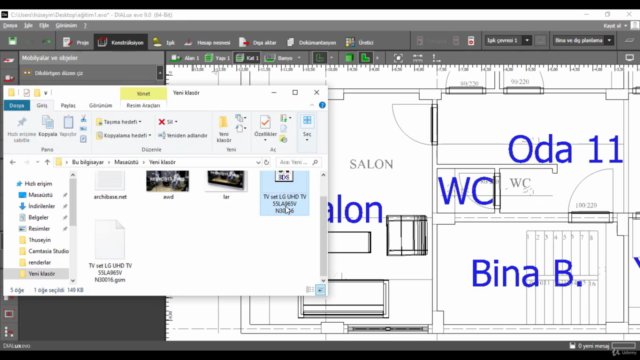Click Yeniden adlandır button
Viewport: 640px width, 360px height.
pyautogui.click(x=183, y=135)
